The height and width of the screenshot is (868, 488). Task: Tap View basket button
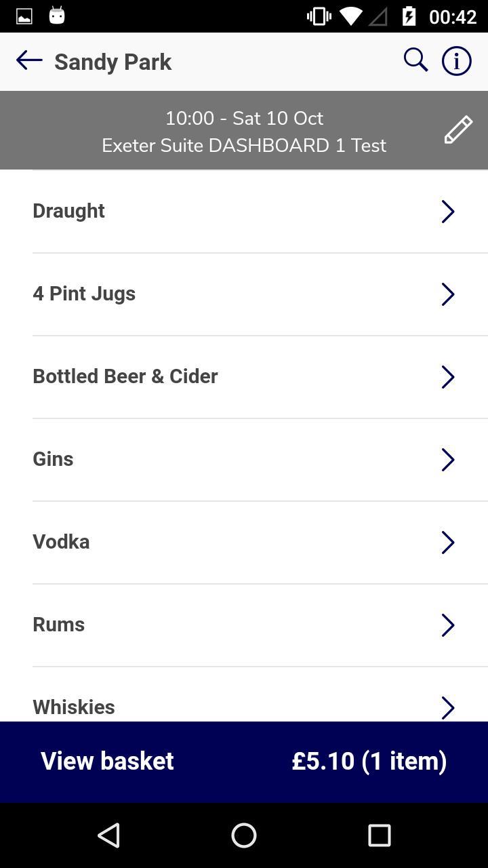(x=107, y=761)
